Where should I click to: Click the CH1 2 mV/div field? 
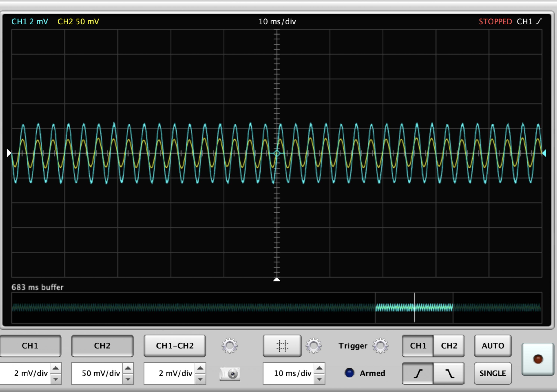click(x=25, y=374)
